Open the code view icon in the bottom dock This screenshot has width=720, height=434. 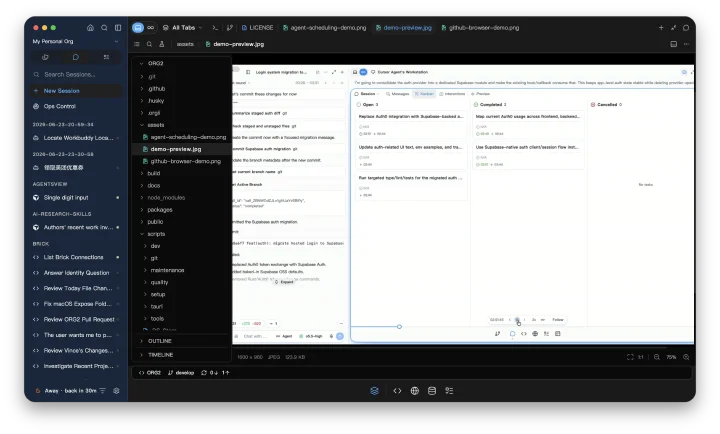click(x=397, y=391)
